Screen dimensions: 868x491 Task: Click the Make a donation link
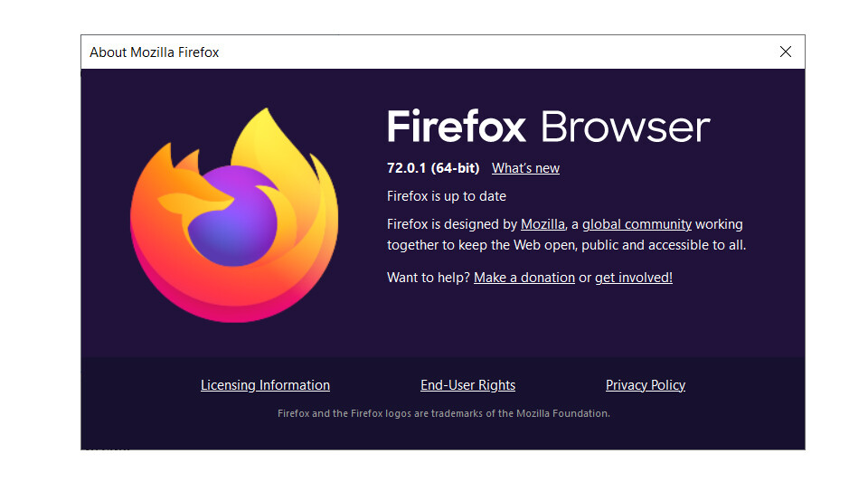pos(524,278)
